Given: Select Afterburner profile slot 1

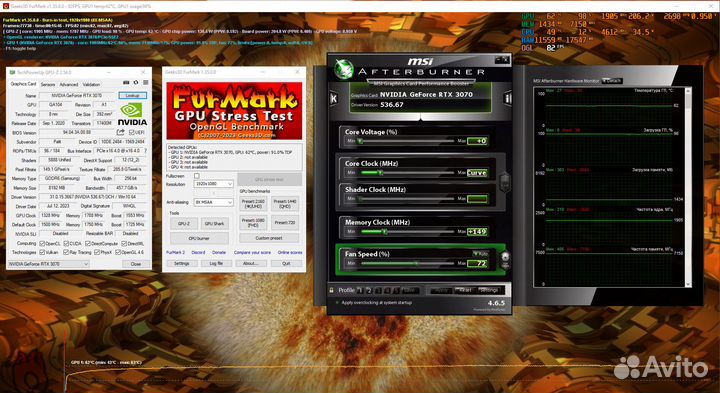Looking at the screenshot, I should (x=360, y=291).
